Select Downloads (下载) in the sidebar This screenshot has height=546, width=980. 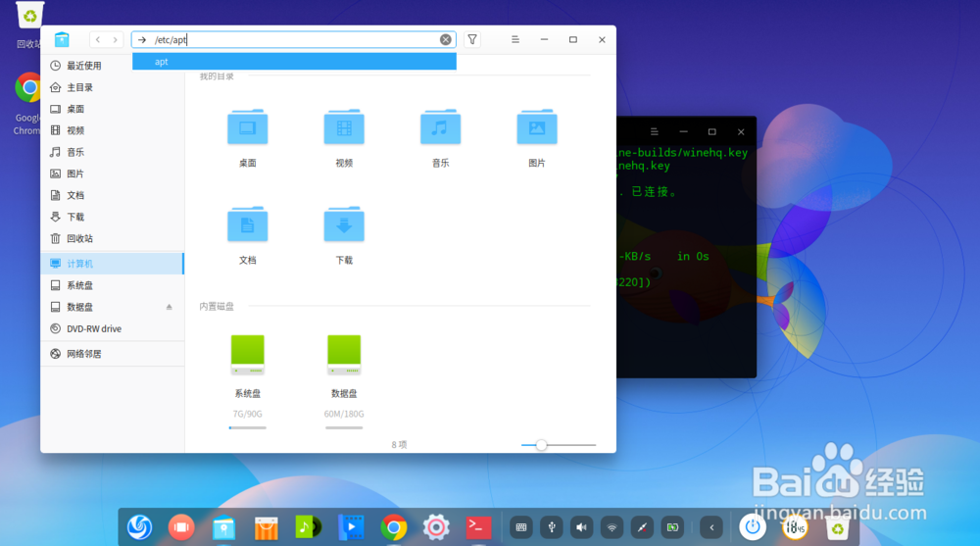click(x=113, y=217)
